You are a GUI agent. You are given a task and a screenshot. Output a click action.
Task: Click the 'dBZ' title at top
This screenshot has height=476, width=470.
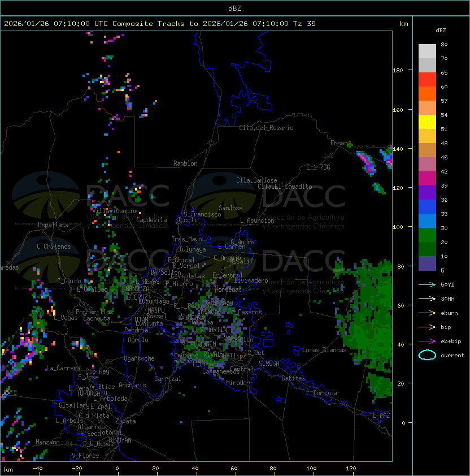click(x=235, y=8)
